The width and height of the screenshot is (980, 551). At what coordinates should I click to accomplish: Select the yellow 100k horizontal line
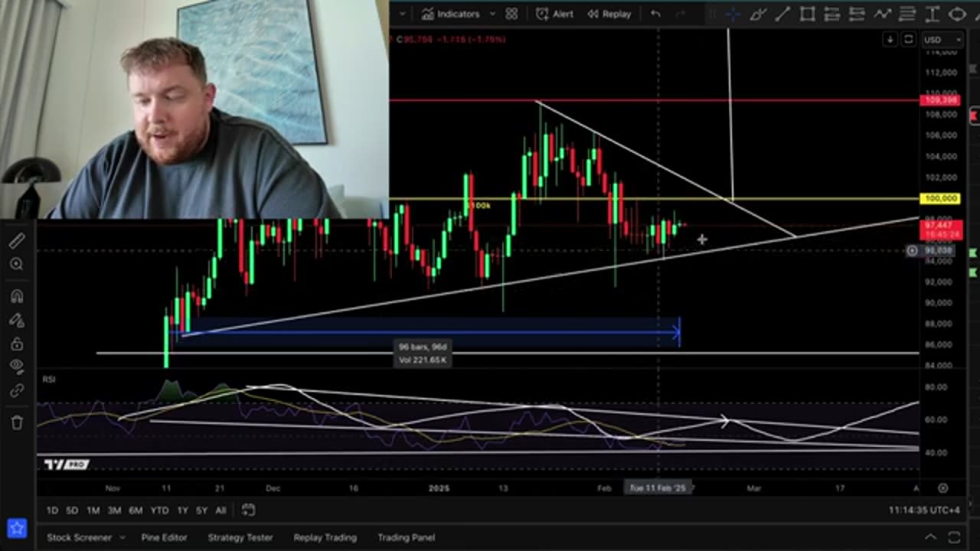tap(654, 199)
